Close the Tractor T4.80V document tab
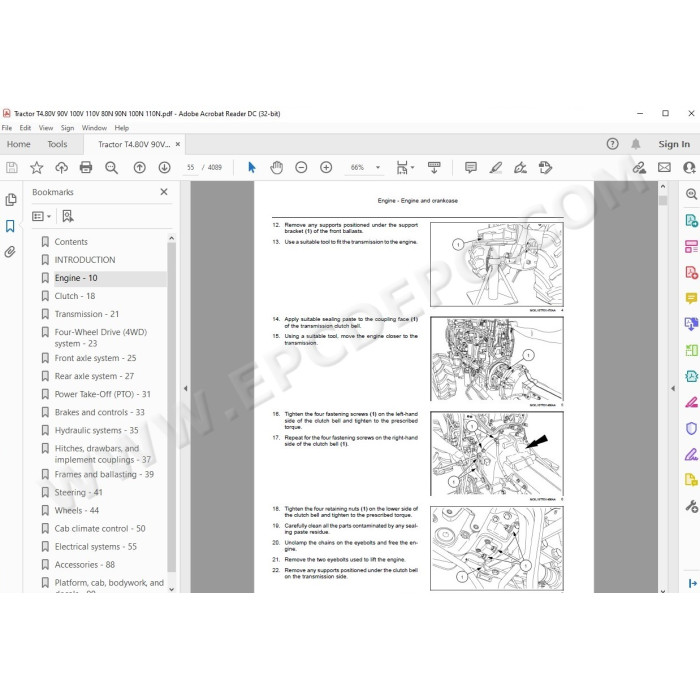This screenshot has height=700, width=700. click(178, 144)
